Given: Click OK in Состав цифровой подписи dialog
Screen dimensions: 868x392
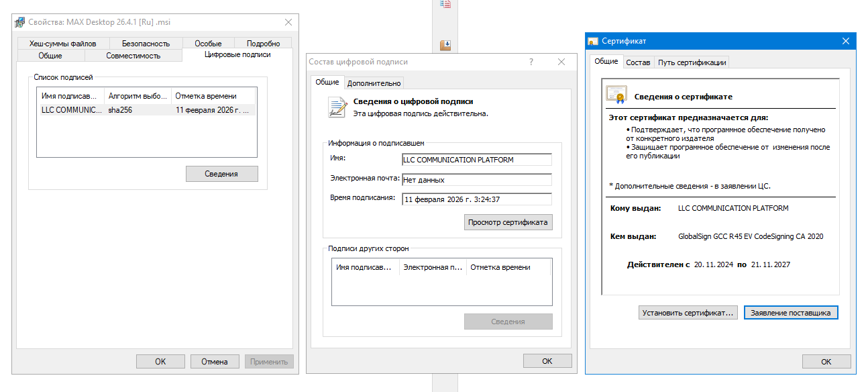Looking at the screenshot, I should point(547,361).
